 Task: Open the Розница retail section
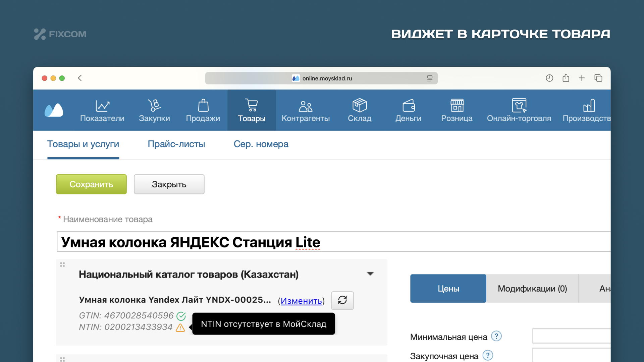pyautogui.click(x=457, y=110)
